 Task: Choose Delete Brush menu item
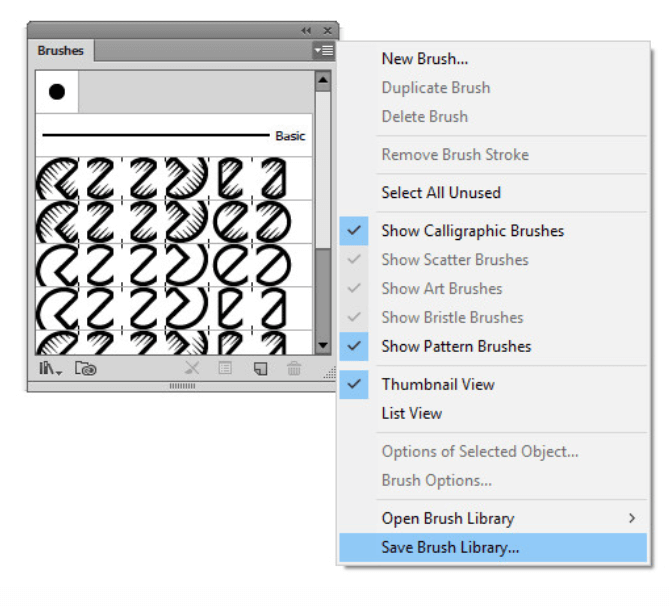click(493, 116)
